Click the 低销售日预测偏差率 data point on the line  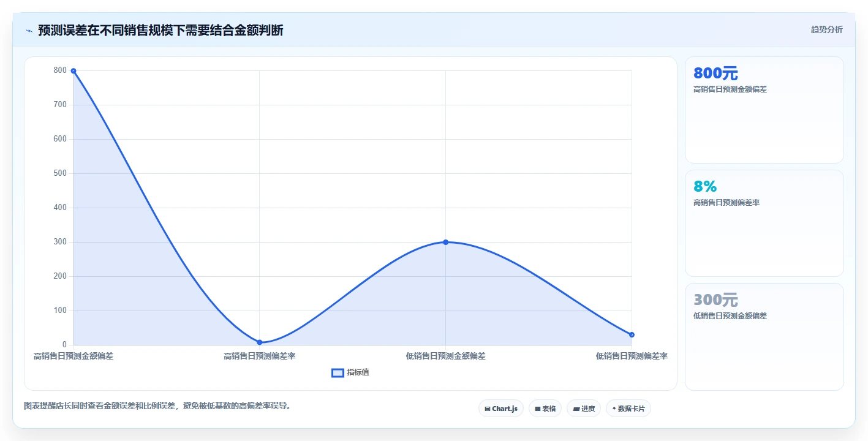pos(632,334)
